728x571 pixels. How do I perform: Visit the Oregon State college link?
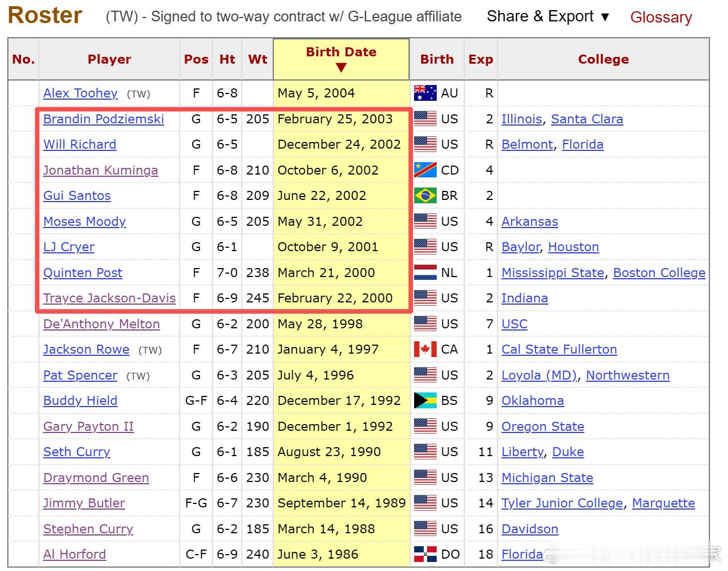[543, 427]
